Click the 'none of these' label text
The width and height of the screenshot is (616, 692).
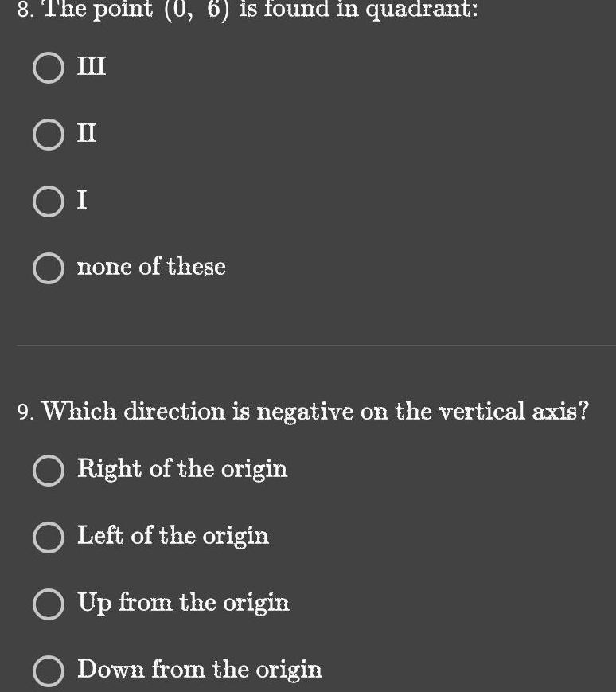point(150,268)
